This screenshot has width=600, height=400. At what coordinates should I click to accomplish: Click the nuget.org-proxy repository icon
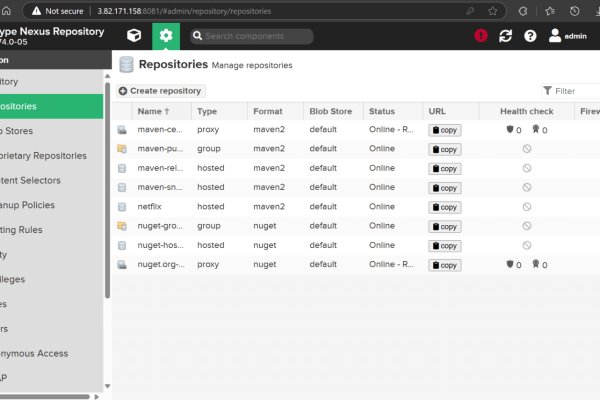tap(122, 264)
